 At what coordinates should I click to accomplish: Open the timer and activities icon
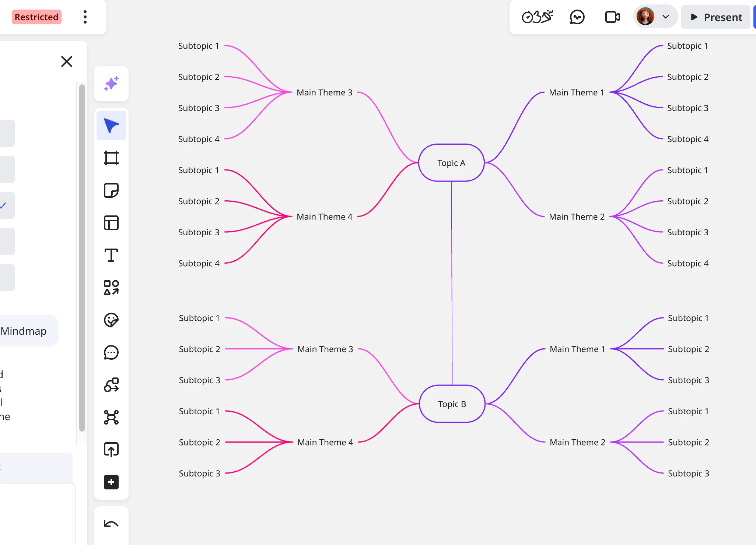[538, 17]
